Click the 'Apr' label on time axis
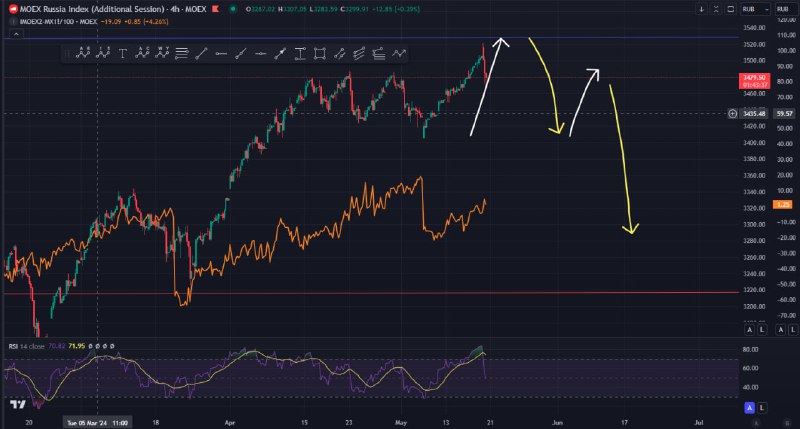This screenshot has width=800, height=429. point(230,422)
